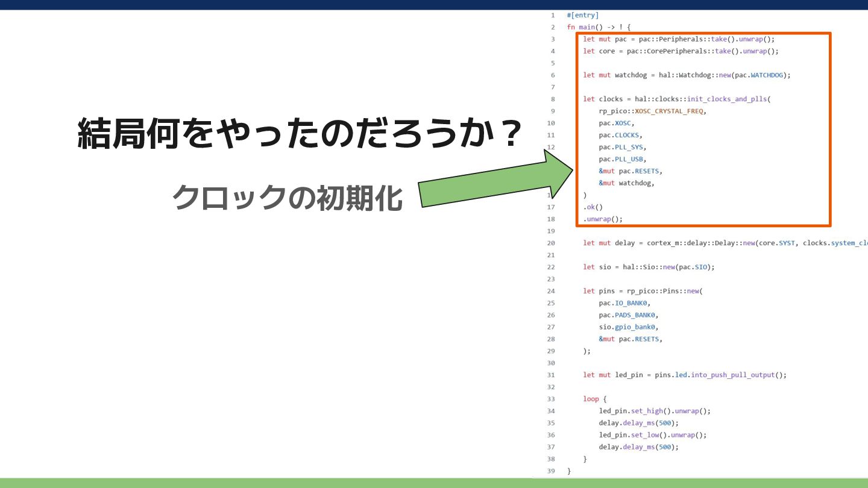This screenshot has height=488, width=868.
Task: Select the "pac.PLL_USB," argument line
Action: coord(623,159)
